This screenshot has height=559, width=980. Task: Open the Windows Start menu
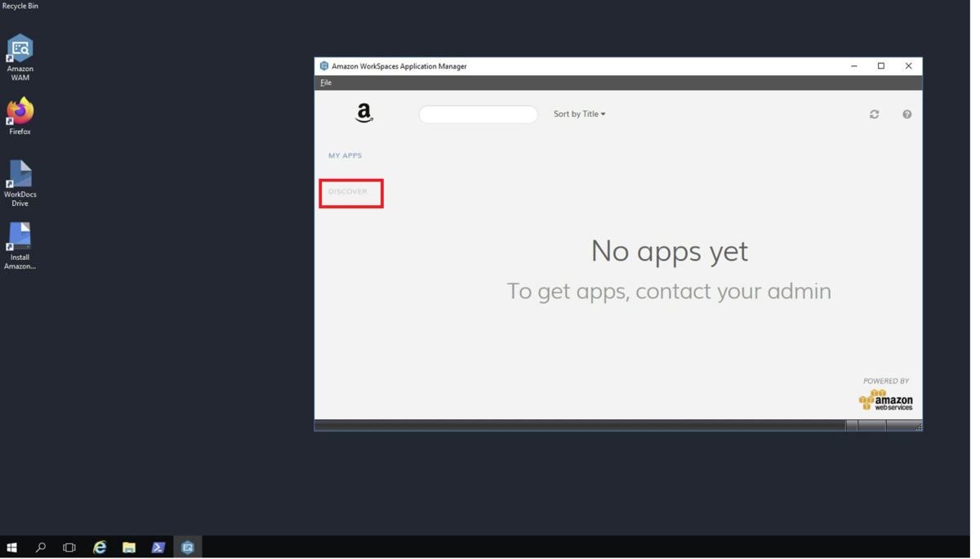[x=11, y=548]
